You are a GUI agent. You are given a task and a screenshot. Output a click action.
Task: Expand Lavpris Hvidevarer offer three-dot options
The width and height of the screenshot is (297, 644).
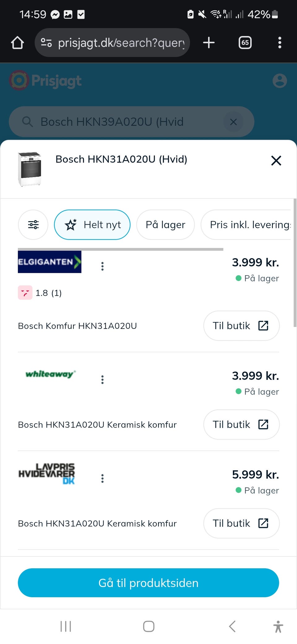click(x=102, y=478)
